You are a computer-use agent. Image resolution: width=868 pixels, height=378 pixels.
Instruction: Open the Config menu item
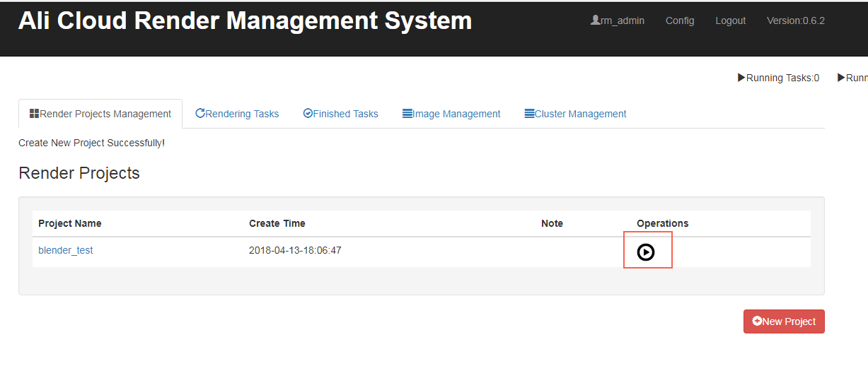[680, 20]
